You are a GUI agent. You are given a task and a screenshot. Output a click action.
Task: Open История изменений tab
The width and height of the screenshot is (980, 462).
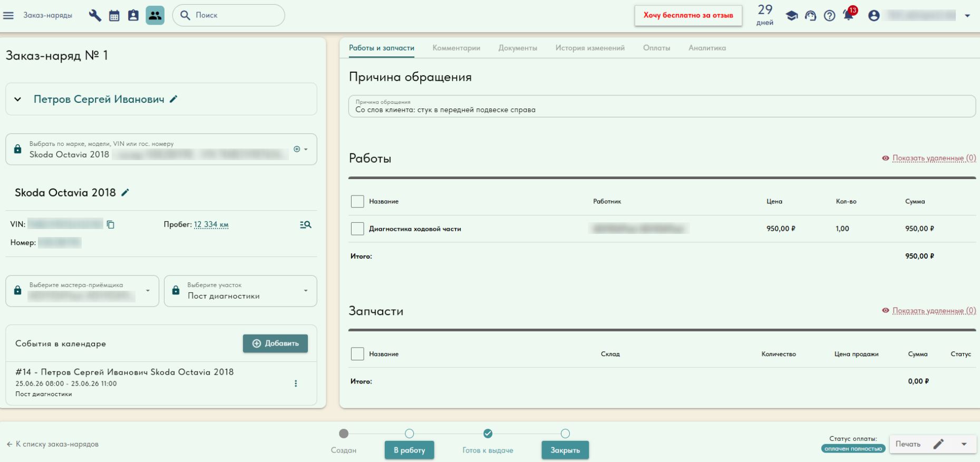[590, 48]
